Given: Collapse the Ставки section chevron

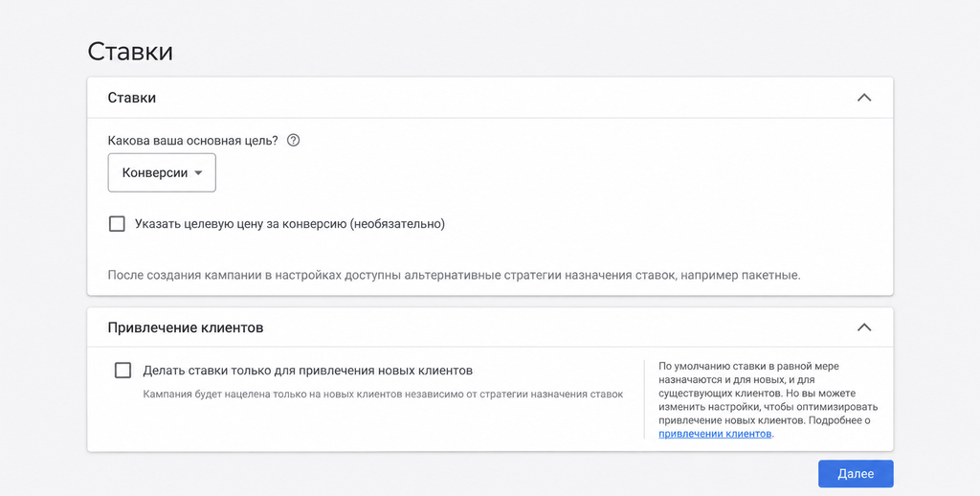Looking at the screenshot, I should [864, 98].
